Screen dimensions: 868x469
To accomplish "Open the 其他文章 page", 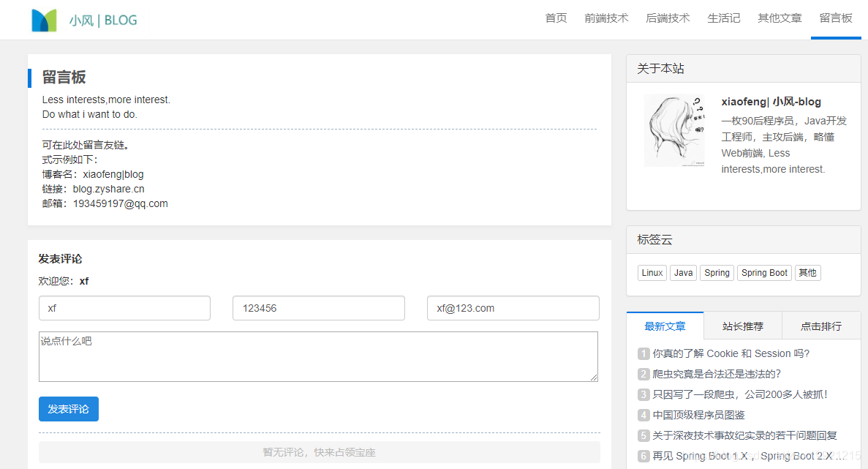I will [779, 18].
